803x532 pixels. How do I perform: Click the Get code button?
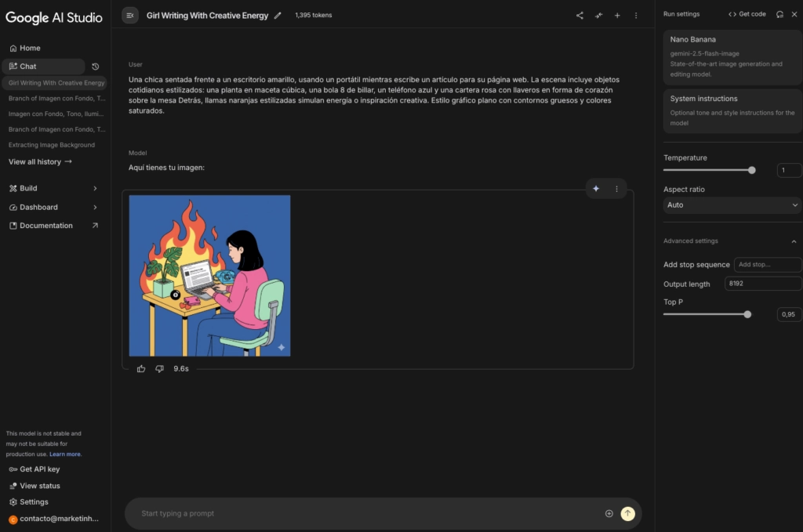(747, 14)
